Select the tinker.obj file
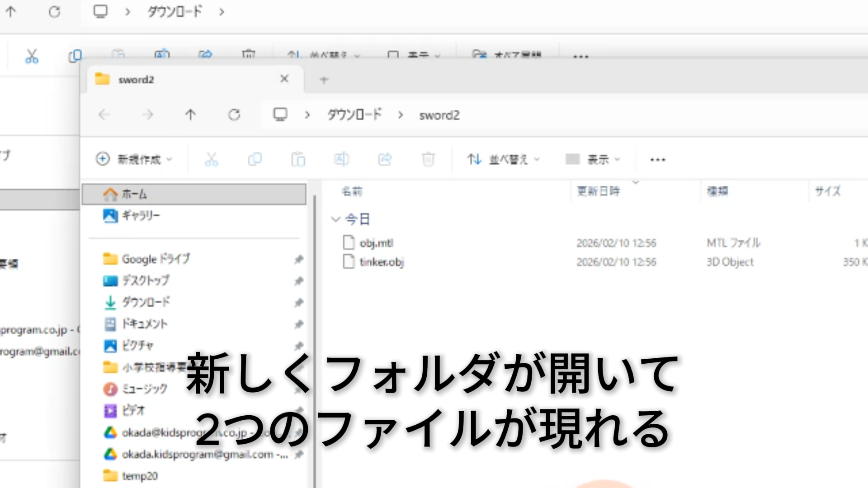 pos(382,262)
